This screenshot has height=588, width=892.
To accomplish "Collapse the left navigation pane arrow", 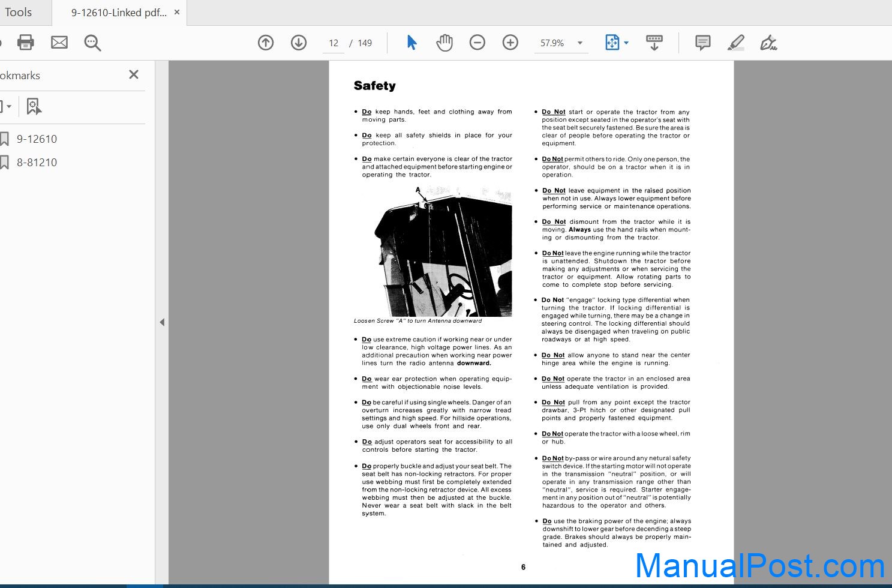I will 162,322.
